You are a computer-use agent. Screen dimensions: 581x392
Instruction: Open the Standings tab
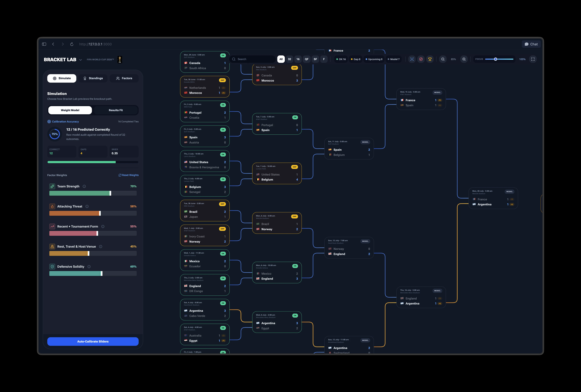[x=93, y=78]
